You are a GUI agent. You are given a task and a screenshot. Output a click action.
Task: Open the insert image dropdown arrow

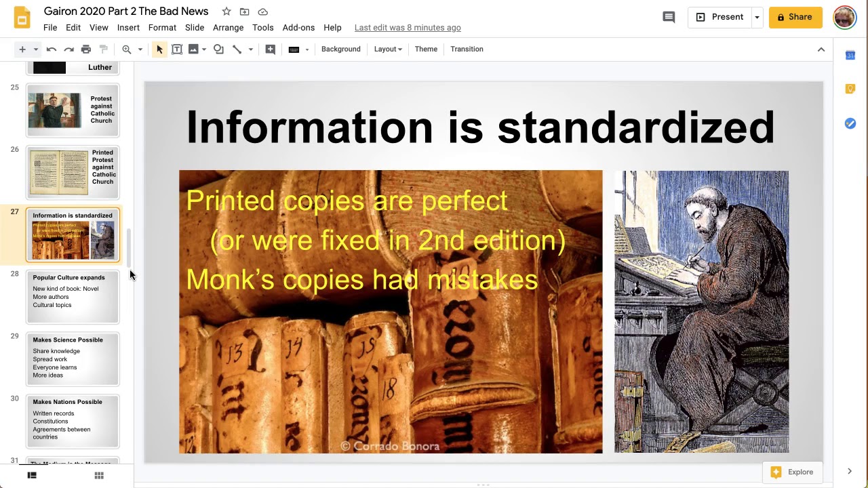coord(203,49)
